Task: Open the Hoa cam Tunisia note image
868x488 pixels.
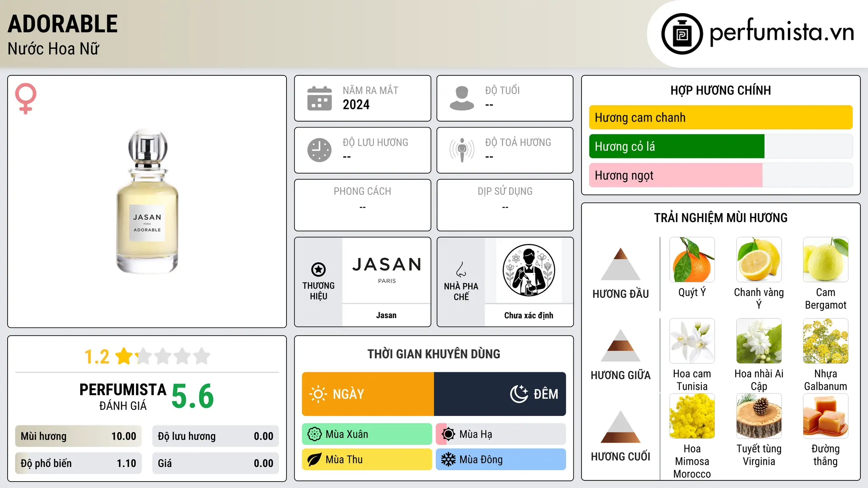Action: 692,341
